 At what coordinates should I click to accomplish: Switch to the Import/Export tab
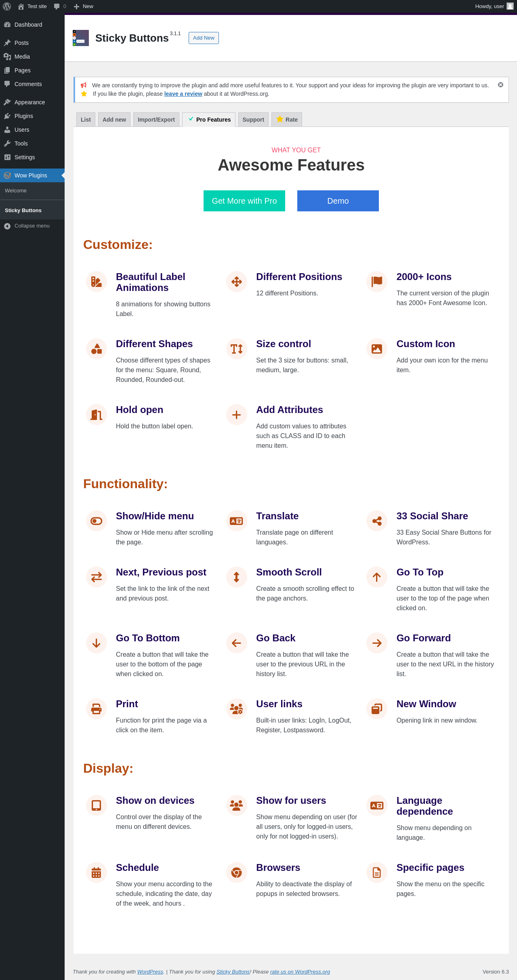point(156,120)
